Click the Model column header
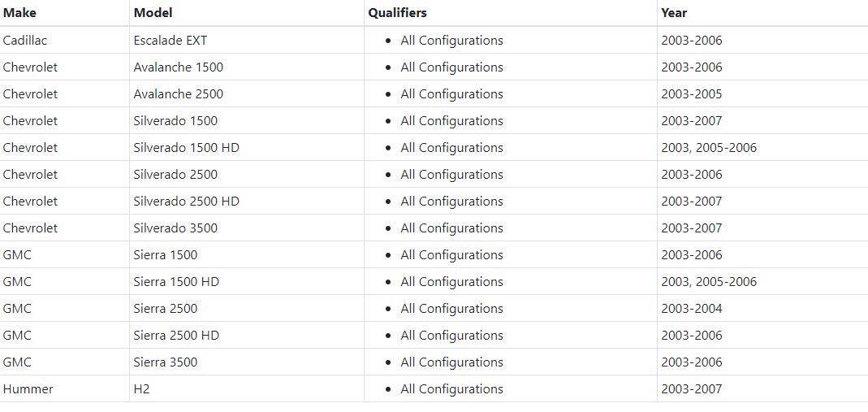The image size is (868, 412). coord(153,13)
